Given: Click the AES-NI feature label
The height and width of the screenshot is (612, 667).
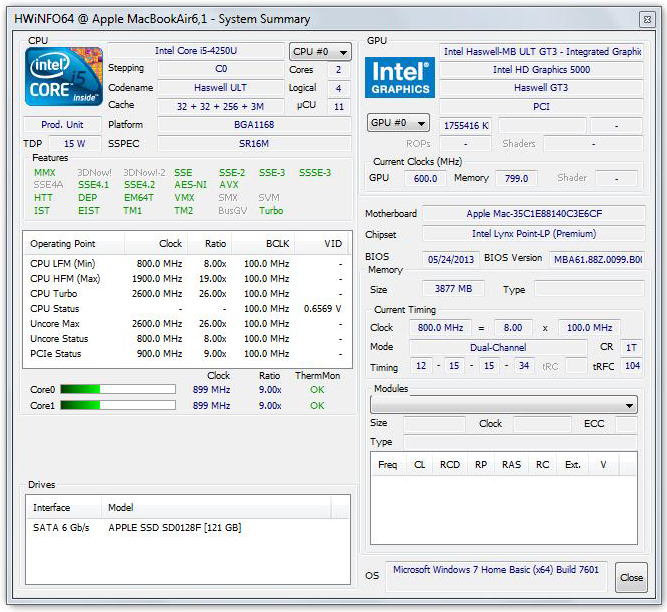Looking at the screenshot, I should tap(191, 185).
